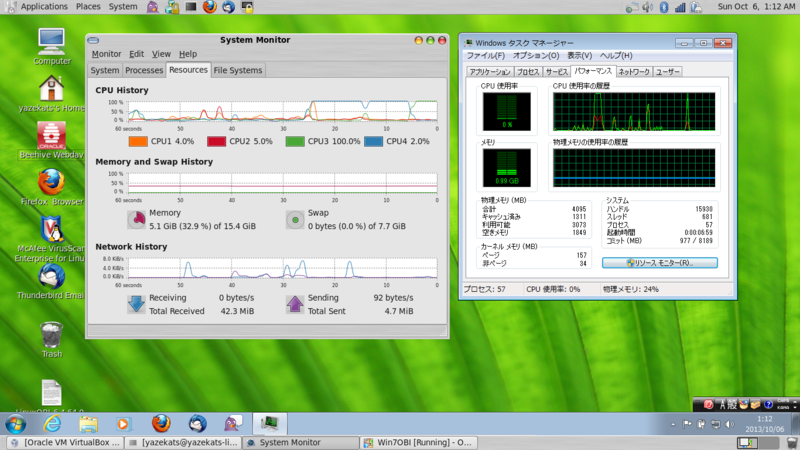The image size is (800, 450).
Task: Open the ファイル(F) menu in Task Manager
Action: [486, 56]
